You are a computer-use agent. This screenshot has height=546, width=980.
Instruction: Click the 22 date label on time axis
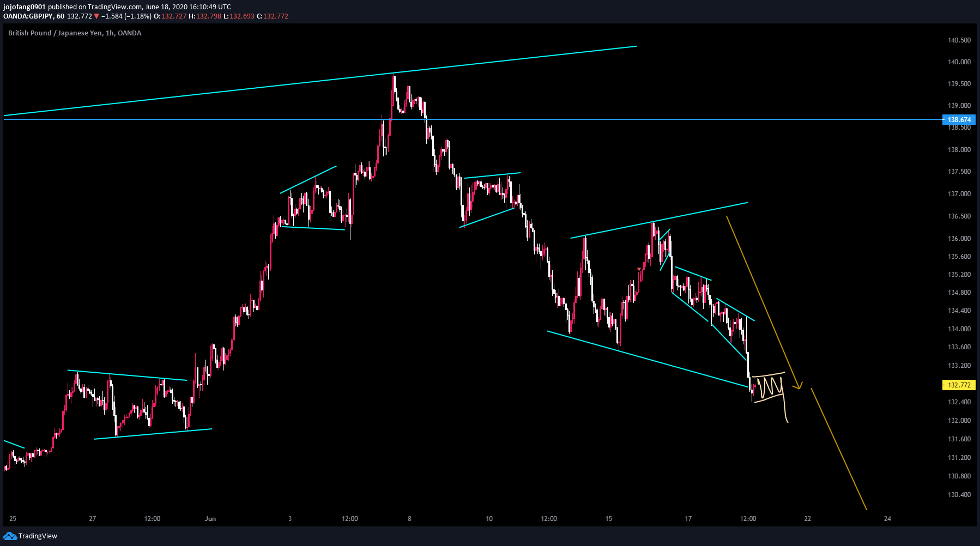pyautogui.click(x=808, y=519)
